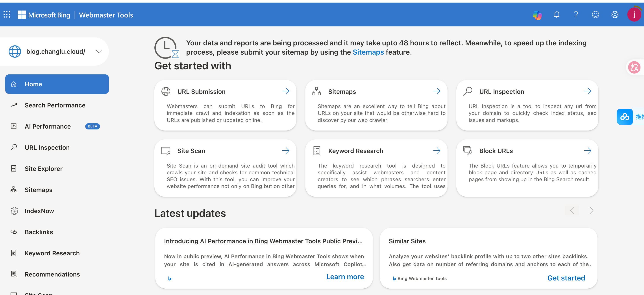
Task: Click the Site Scan card arrow
Action: 285,151
